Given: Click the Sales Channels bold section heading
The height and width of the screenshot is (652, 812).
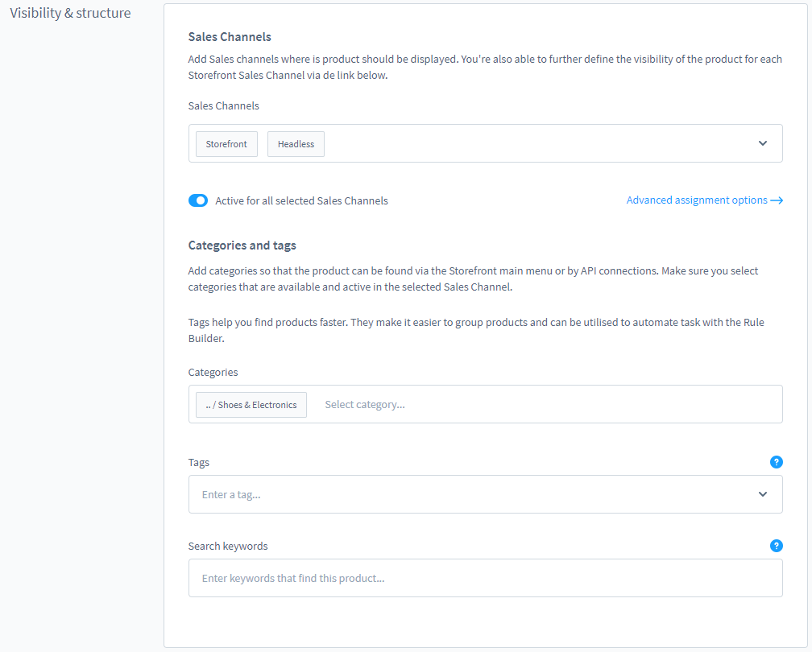Looking at the screenshot, I should (230, 37).
